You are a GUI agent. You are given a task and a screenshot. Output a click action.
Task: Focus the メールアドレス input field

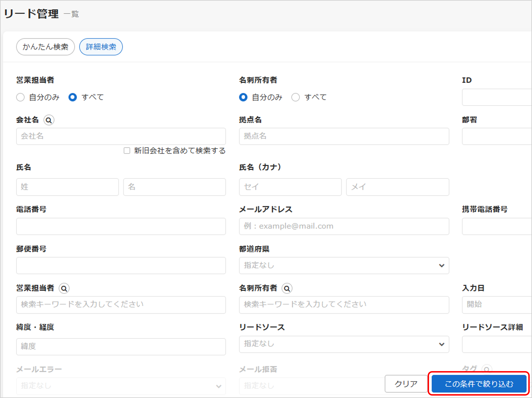point(344,226)
